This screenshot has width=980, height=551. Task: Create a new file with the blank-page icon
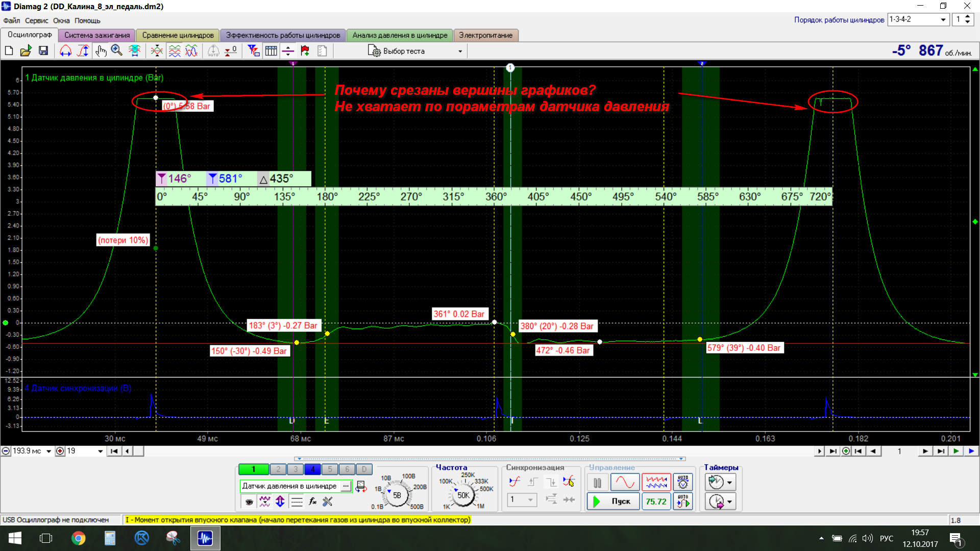tap(9, 51)
